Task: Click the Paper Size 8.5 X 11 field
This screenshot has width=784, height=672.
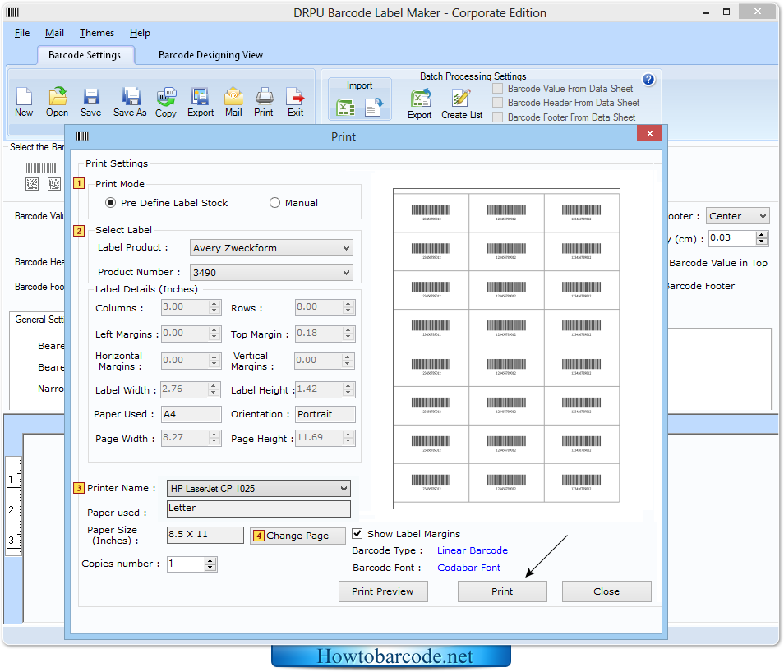Action: (x=205, y=535)
